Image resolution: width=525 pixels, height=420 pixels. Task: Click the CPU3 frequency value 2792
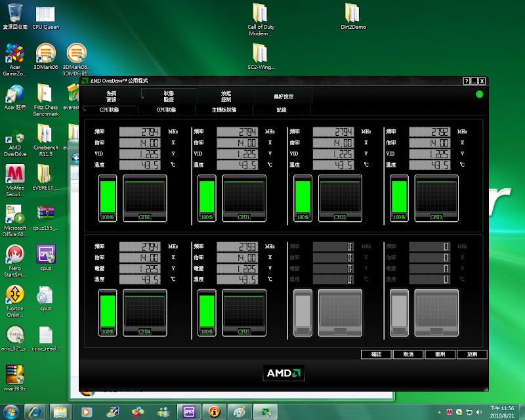pos(430,132)
